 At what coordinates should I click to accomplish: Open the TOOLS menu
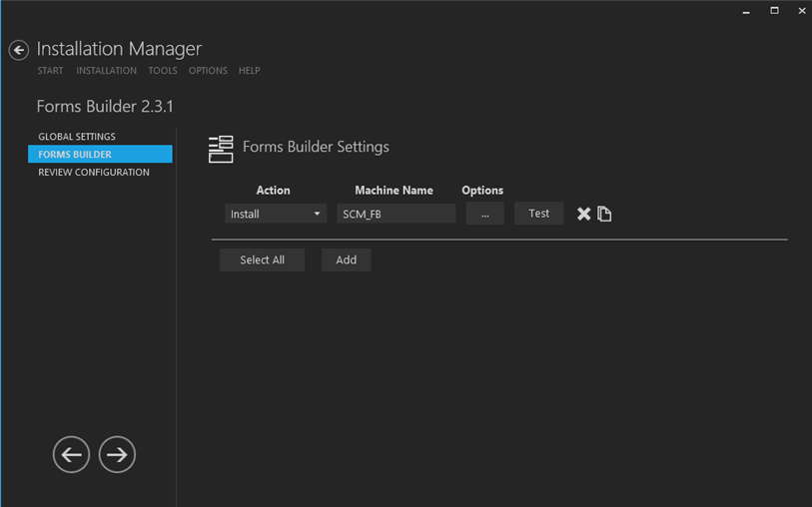click(x=163, y=70)
